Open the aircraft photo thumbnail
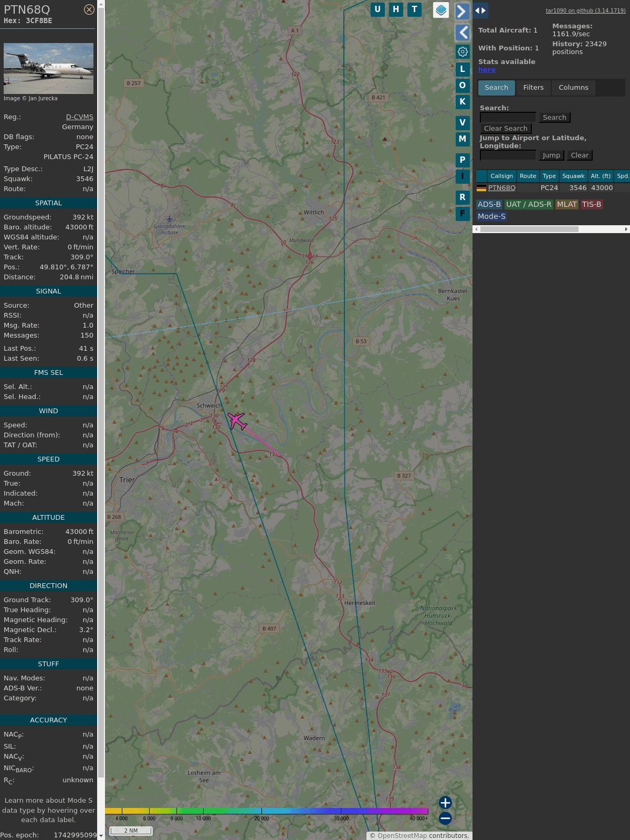This screenshot has height=840, width=630. pos(48,68)
